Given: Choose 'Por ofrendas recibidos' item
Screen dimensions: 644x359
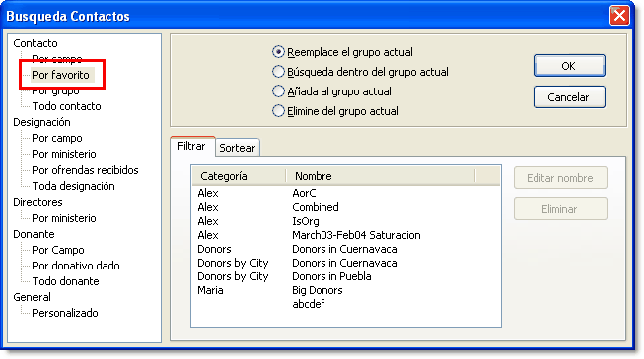Looking at the screenshot, I should coord(86,170).
